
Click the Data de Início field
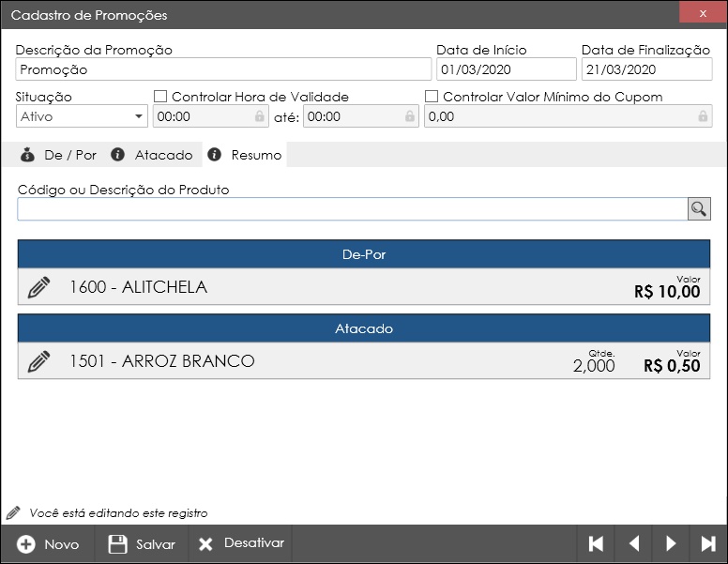(x=506, y=69)
